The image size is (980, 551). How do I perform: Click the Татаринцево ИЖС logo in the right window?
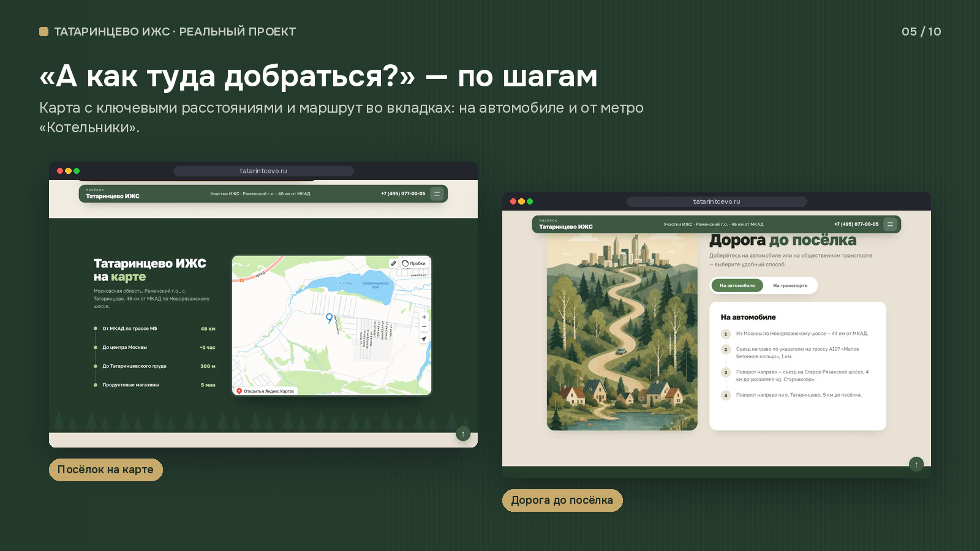click(566, 225)
